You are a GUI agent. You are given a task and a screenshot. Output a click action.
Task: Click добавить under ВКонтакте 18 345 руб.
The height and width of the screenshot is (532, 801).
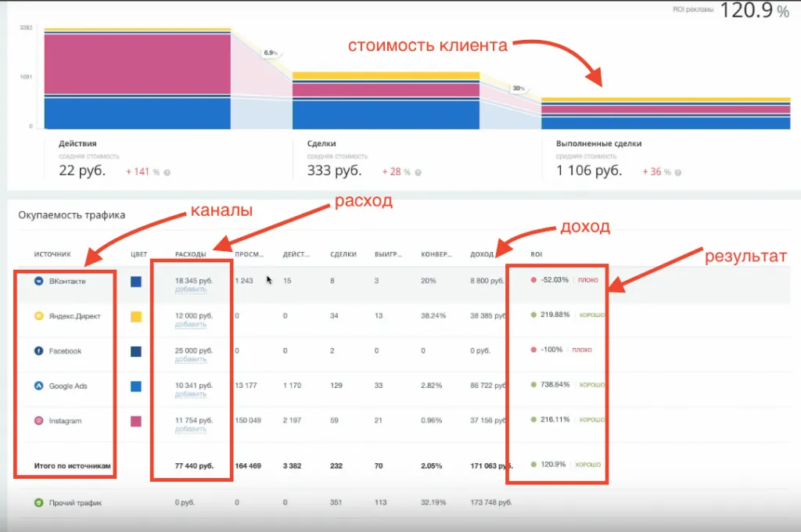(190, 289)
